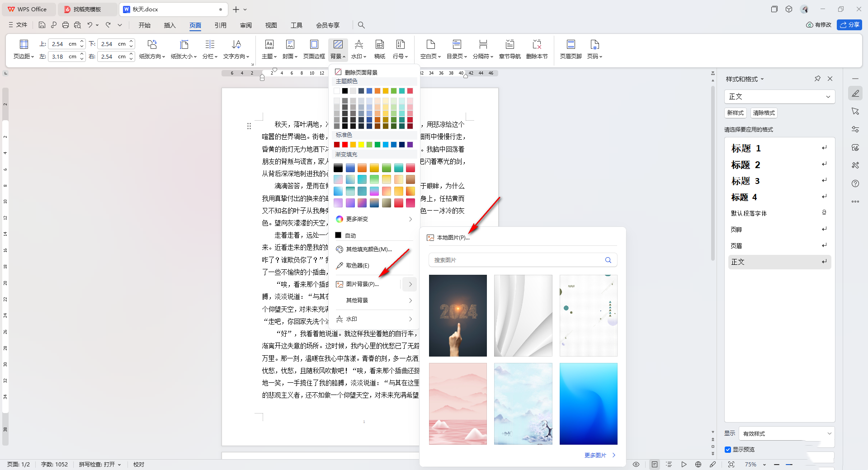This screenshot has height=470, width=868.
Task: Open 纸张方向 paper orientation
Action: (152, 49)
